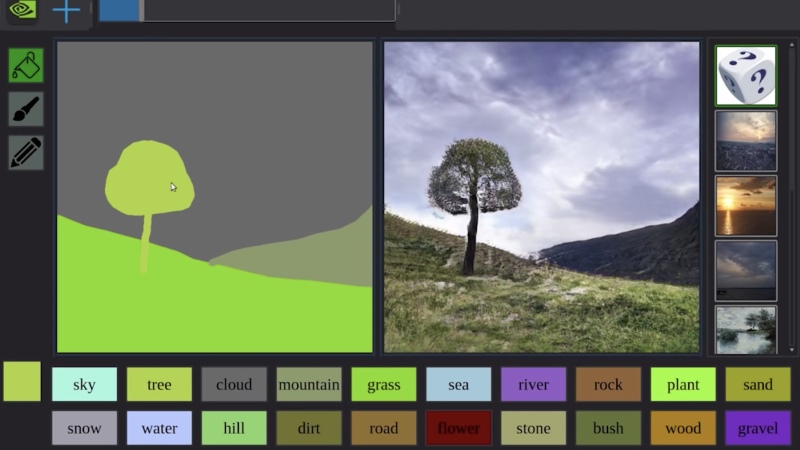Click the tree crown in the sketch canvas

149,177
